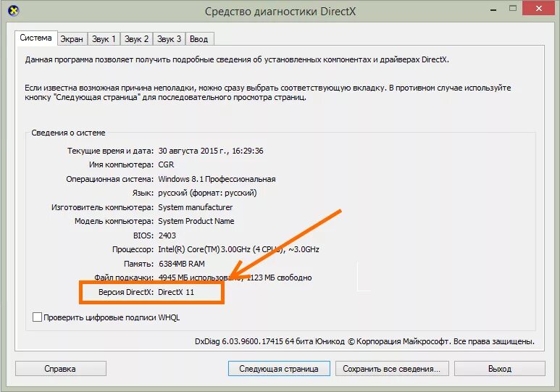Click the Версия DirectX label

[125, 292]
